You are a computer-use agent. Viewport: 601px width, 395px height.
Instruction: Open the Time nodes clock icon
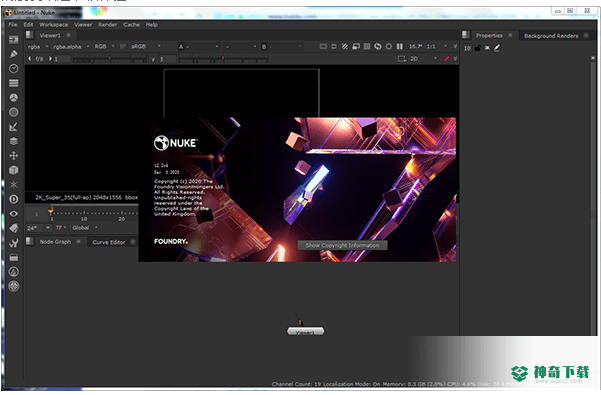[x=14, y=69]
